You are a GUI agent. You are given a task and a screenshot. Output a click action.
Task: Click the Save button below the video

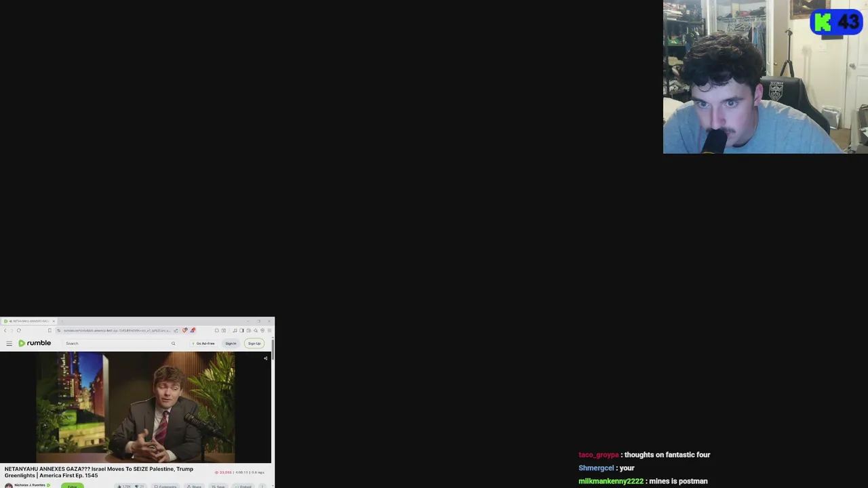pyautogui.click(x=218, y=486)
